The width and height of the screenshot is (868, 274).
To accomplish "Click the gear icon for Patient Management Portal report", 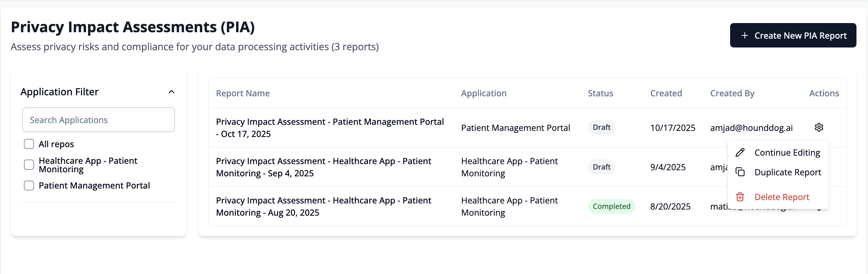I will [x=819, y=128].
